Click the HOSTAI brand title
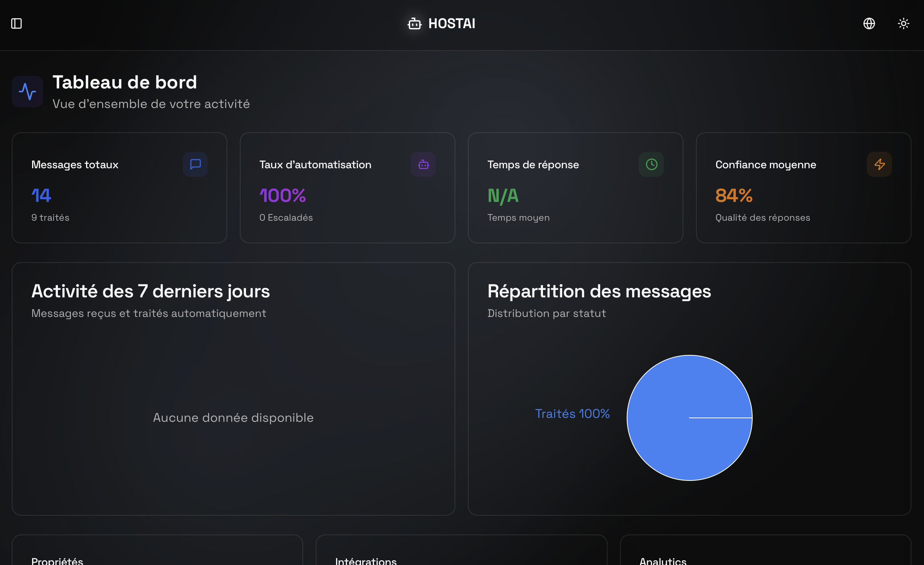 [451, 23]
